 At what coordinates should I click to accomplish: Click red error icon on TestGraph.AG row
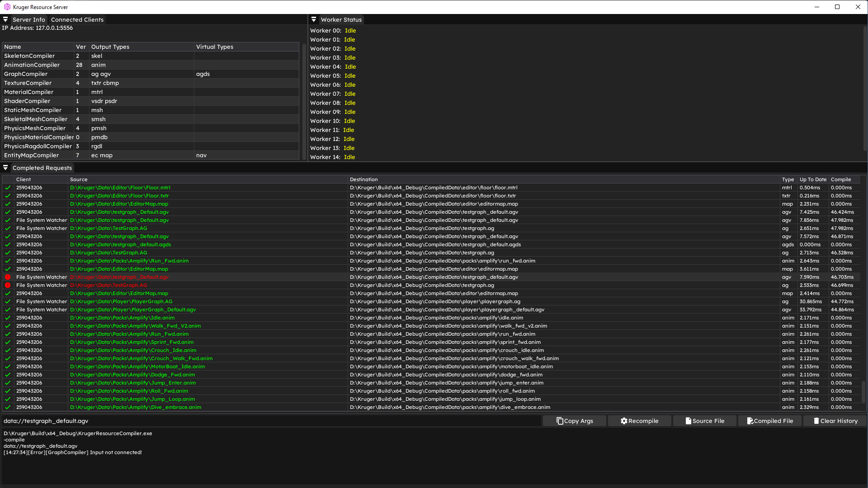pyautogui.click(x=8, y=285)
